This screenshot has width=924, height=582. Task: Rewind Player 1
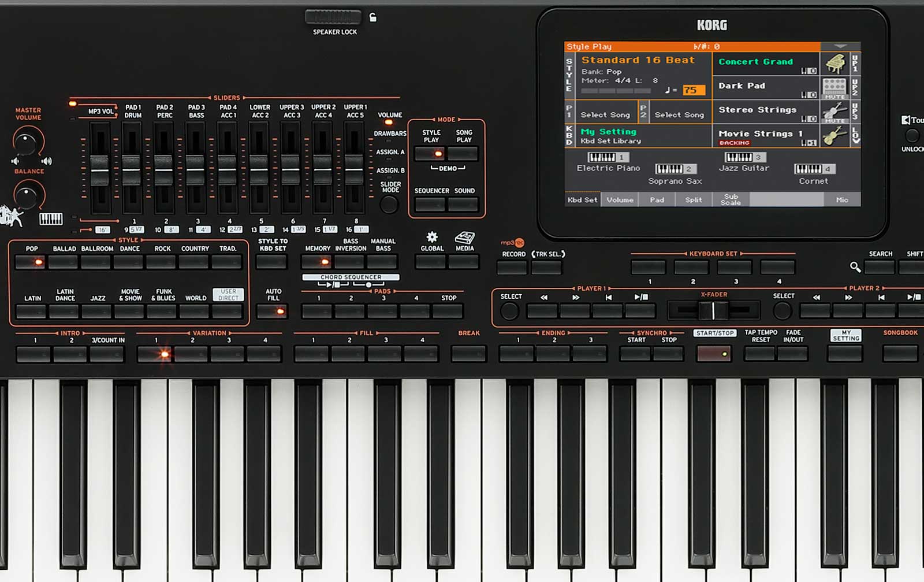click(x=542, y=311)
